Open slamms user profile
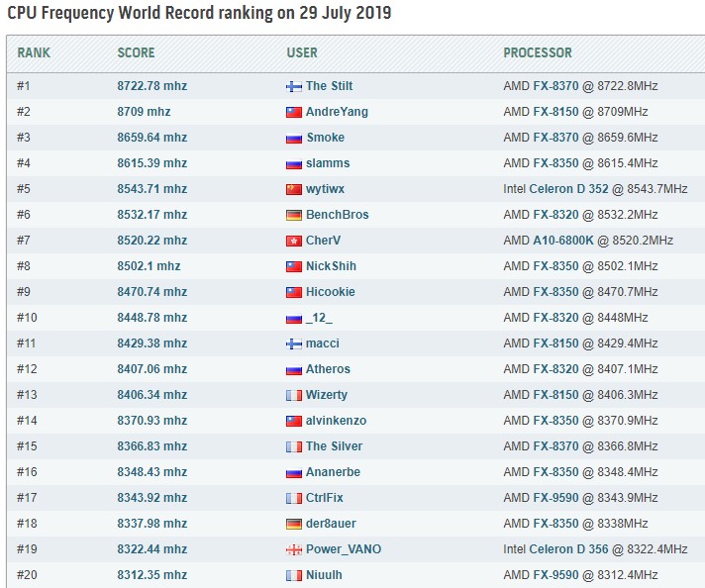Image resolution: width=705 pixels, height=588 pixels. pyautogui.click(x=328, y=162)
